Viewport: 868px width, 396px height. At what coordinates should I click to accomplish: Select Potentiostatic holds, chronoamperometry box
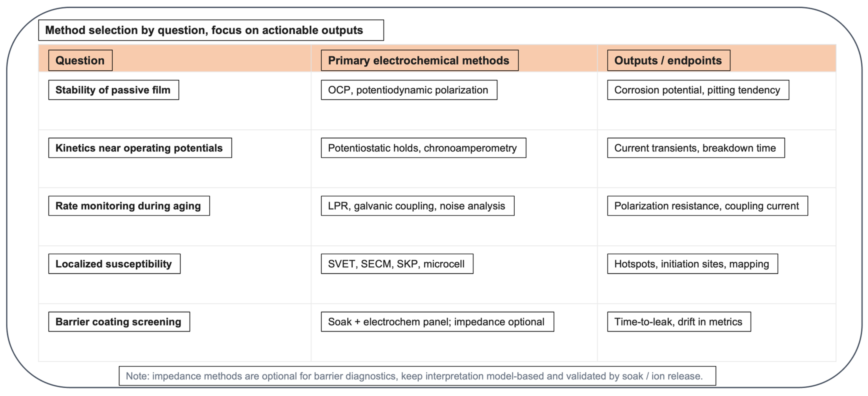pos(423,148)
